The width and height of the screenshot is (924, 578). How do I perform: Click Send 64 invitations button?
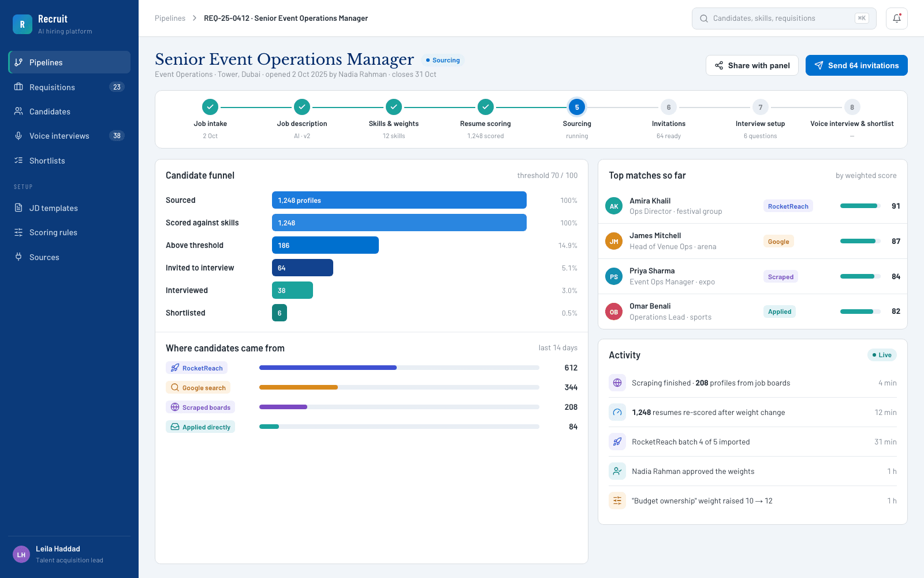(x=856, y=65)
